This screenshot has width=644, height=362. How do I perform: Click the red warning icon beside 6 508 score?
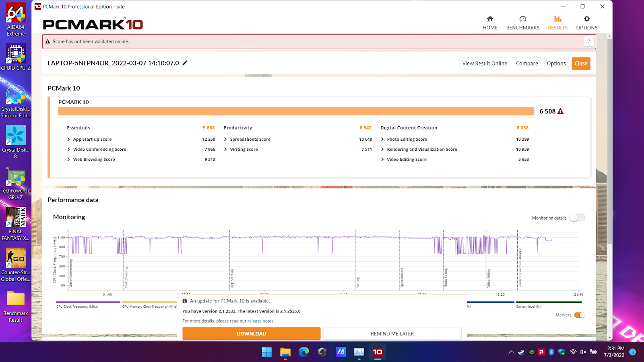point(560,111)
